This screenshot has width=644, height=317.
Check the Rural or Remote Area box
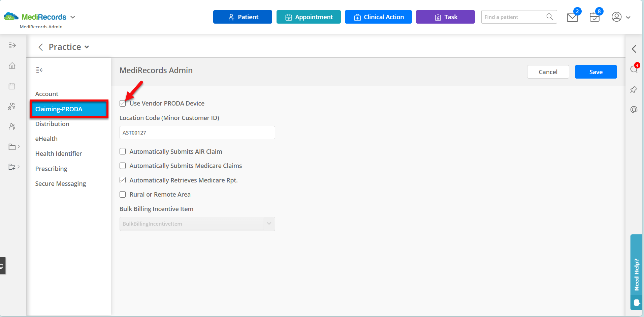pyautogui.click(x=123, y=194)
